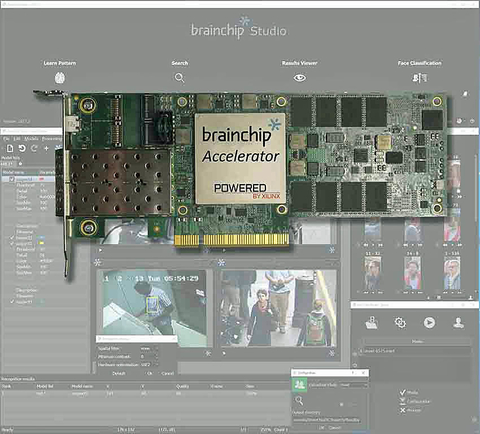Viewport: 480px width, 434px height.
Task: Click the green people icon in configuration dialog
Action: 299,385
